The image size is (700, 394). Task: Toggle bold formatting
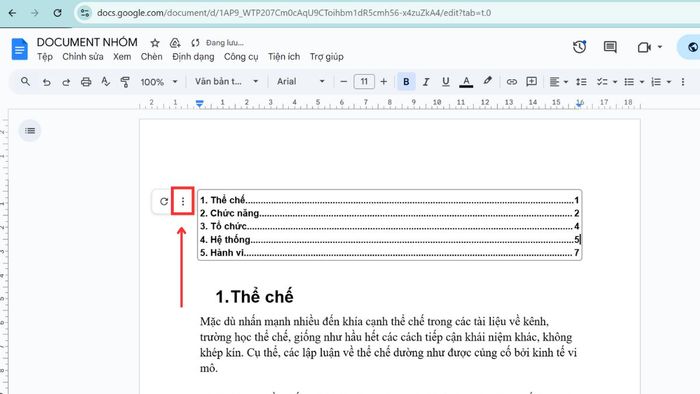406,82
